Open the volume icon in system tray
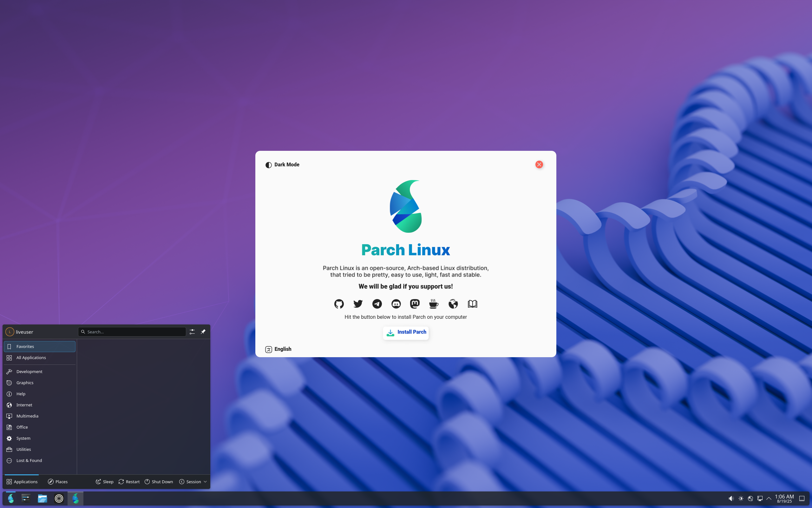Viewport: 812px width, 508px height. point(731,498)
